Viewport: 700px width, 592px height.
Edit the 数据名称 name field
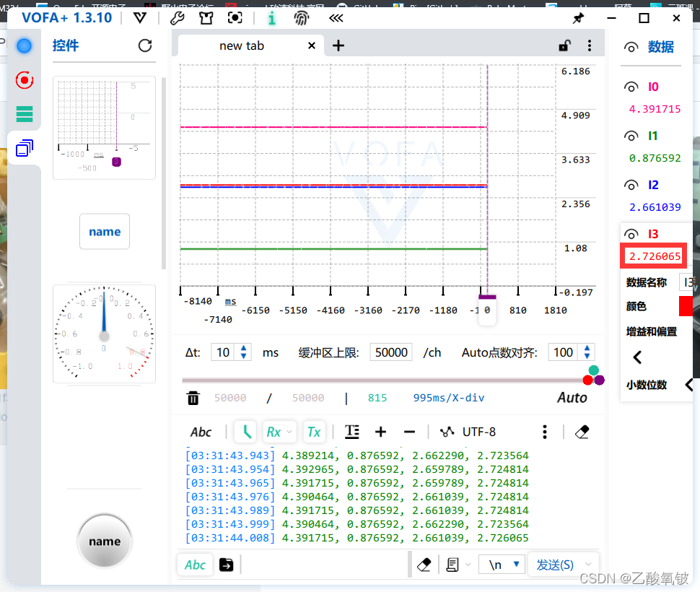(686, 282)
